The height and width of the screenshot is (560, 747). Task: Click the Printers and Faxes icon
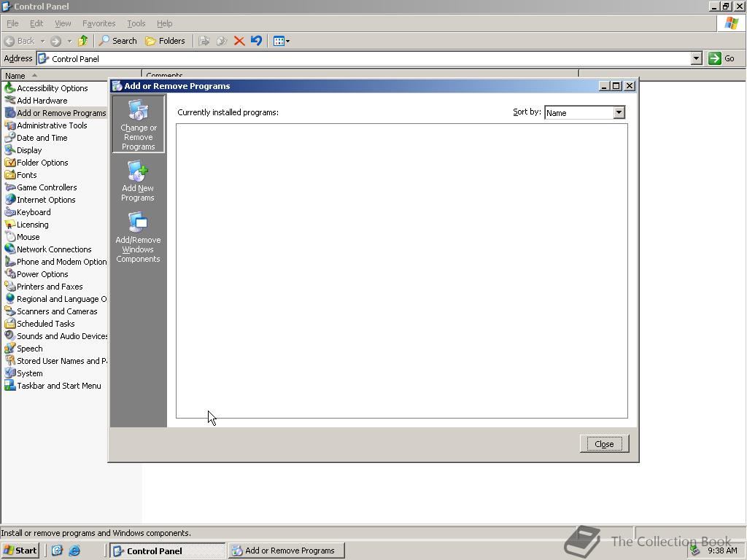pyautogui.click(x=9, y=286)
